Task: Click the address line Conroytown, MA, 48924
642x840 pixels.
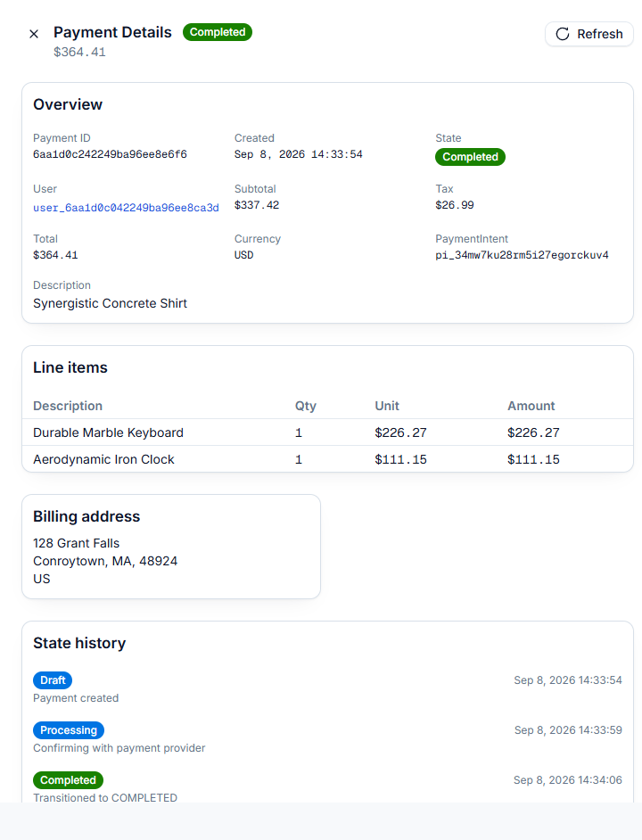Action: [105, 561]
